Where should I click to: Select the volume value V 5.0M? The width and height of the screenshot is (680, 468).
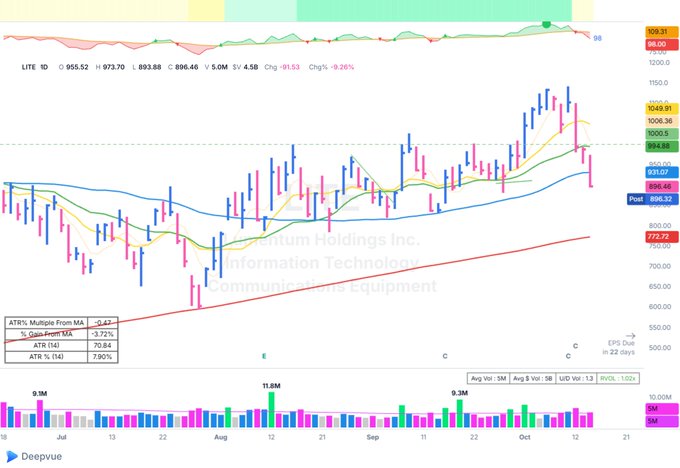pos(216,67)
